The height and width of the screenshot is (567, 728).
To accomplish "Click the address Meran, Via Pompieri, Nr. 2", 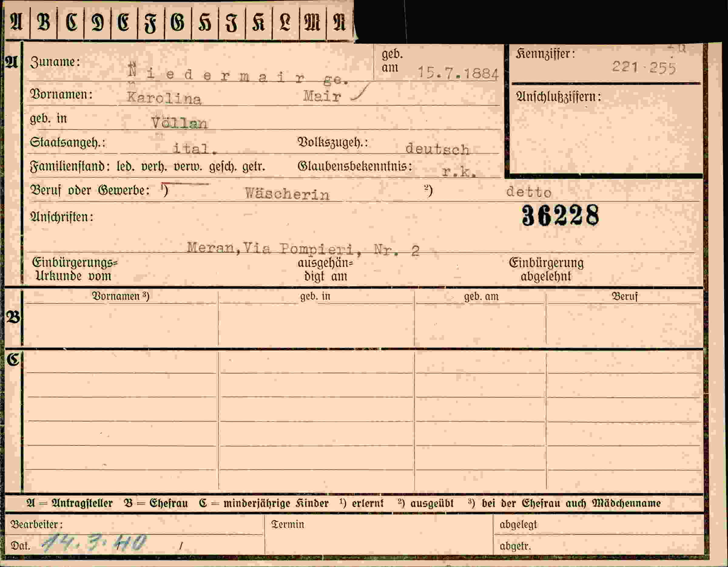I will (303, 249).
